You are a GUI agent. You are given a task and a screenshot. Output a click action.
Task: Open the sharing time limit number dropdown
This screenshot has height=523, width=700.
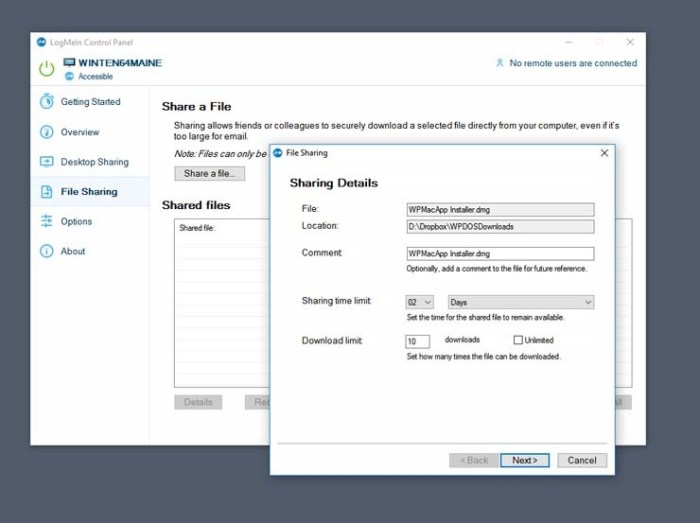click(419, 302)
